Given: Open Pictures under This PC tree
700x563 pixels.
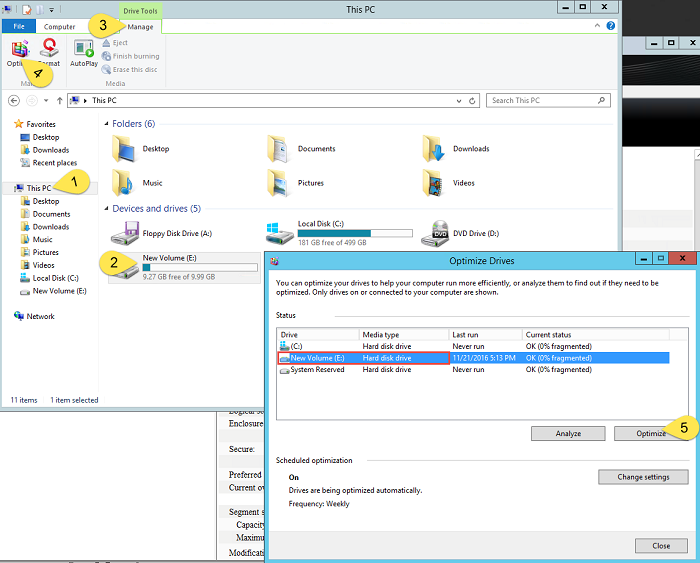Looking at the screenshot, I should click(40, 252).
